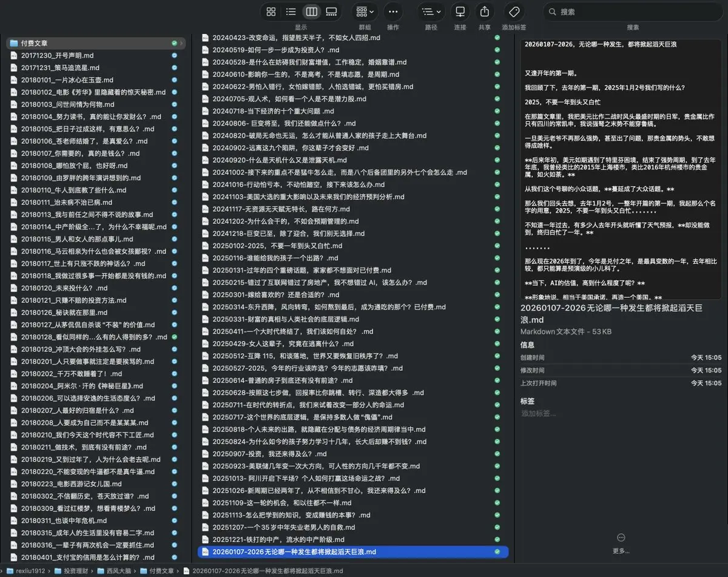
Task: Select file 20180115_男人和女人的那点事儿.md
Action: point(96,239)
